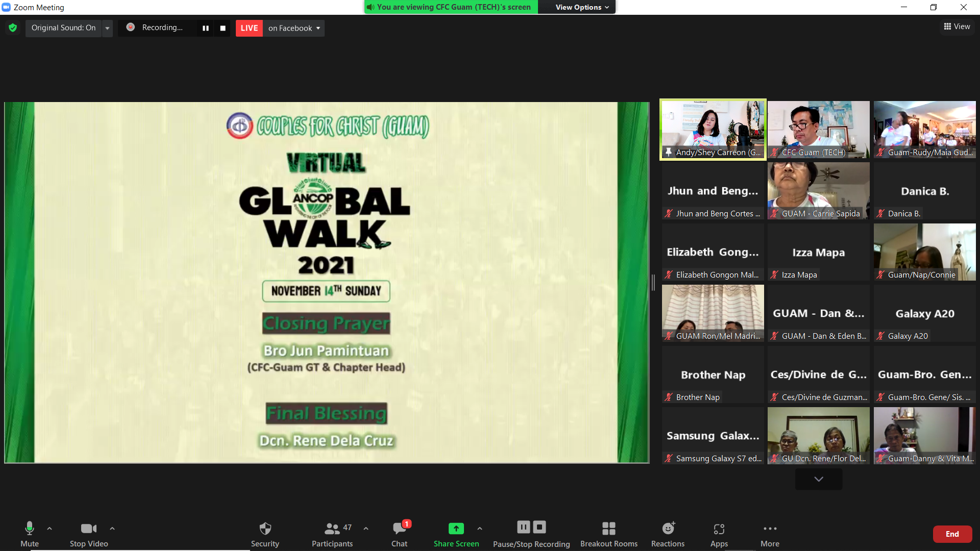Open View layout options at top right
This screenshot has width=980, height=551.
[x=957, y=27]
